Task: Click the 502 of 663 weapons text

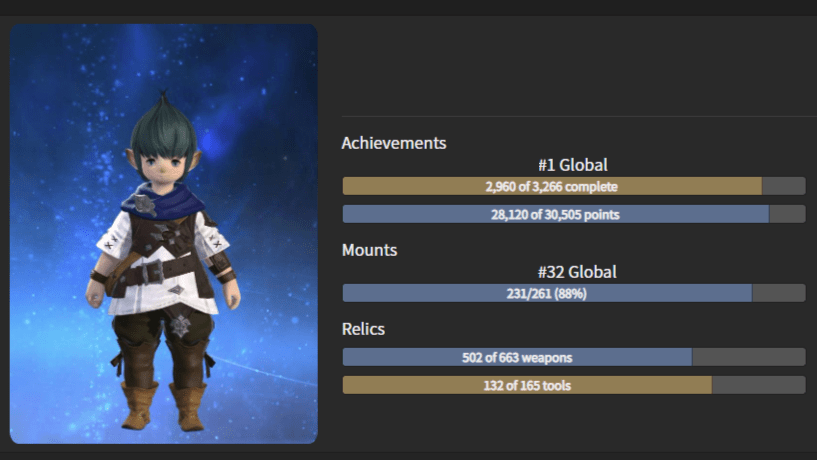Action: [517, 358]
